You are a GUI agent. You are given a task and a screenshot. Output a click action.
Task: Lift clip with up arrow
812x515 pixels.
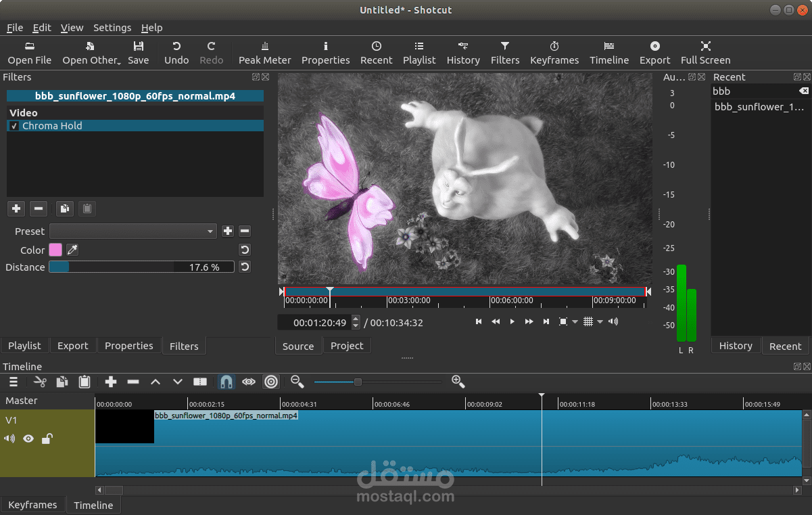click(x=156, y=382)
